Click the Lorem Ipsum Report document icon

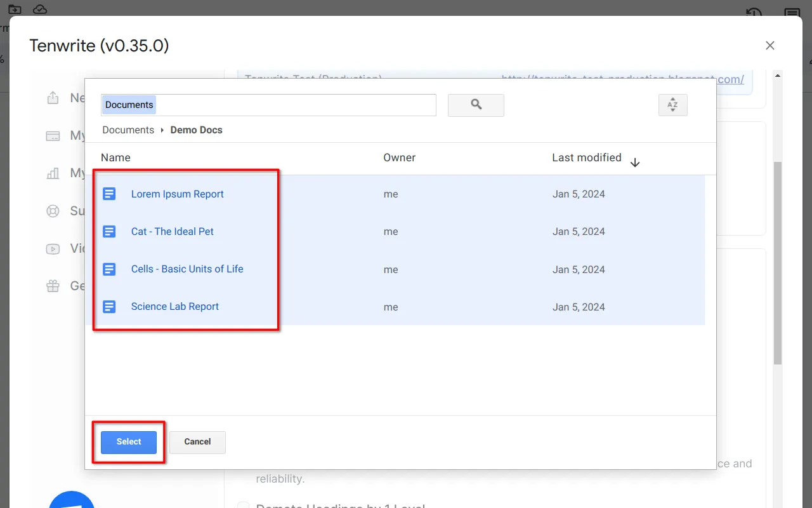[109, 194]
